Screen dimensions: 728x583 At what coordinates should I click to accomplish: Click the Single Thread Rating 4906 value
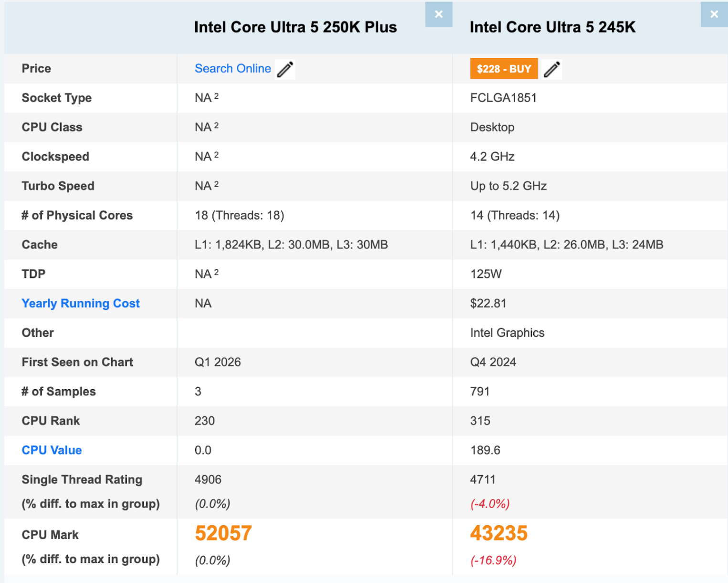(x=208, y=479)
